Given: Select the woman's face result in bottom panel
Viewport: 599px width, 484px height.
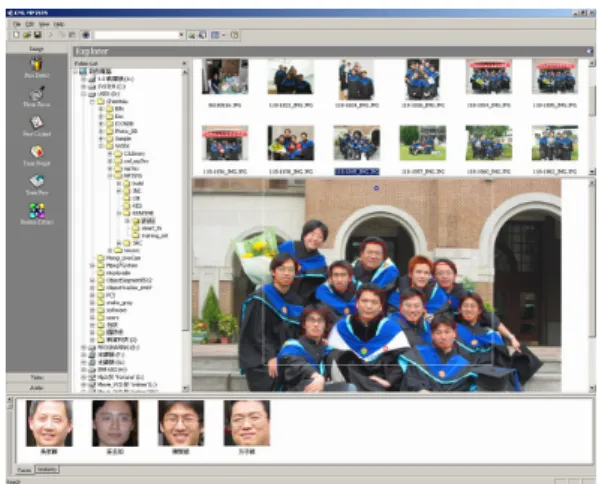Looking at the screenshot, I should [x=115, y=423].
